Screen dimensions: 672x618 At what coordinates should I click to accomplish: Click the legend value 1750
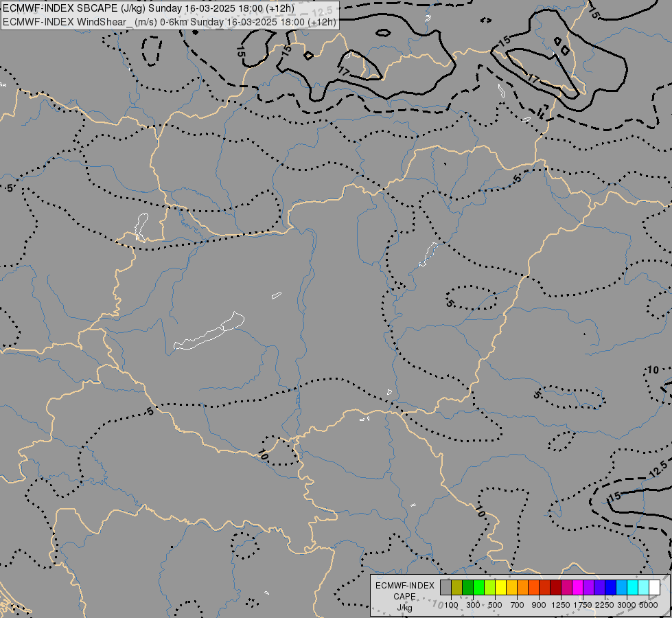click(583, 605)
